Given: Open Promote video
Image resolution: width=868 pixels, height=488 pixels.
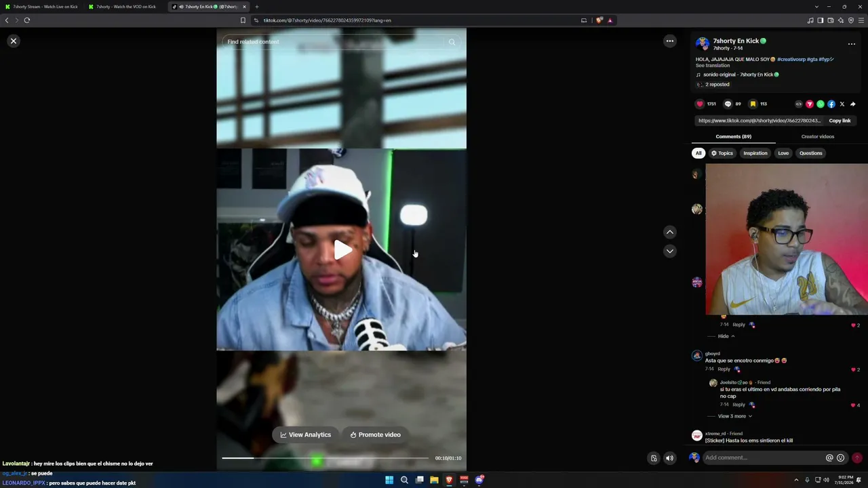Looking at the screenshot, I should pos(376,434).
